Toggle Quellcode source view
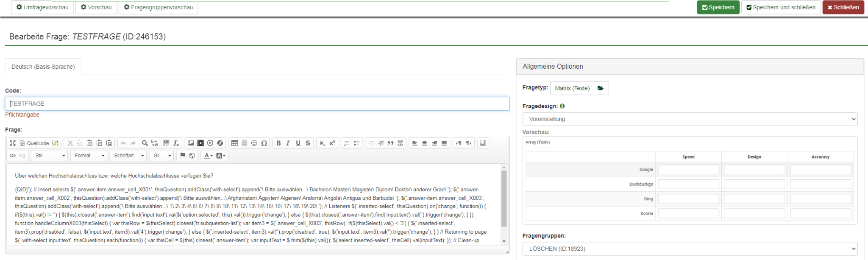The image size is (868, 260). tap(34, 143)
